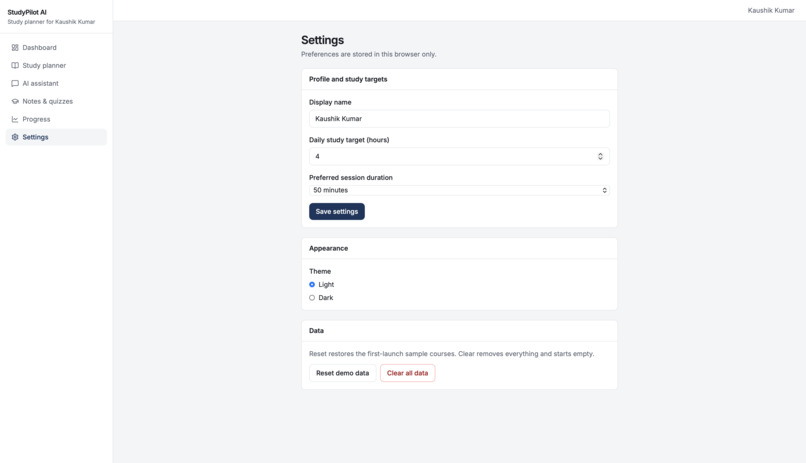Click the Progress chart icon
Image resolution: width=806 pixels, height=463 pixels.
(x=15, y=119)
